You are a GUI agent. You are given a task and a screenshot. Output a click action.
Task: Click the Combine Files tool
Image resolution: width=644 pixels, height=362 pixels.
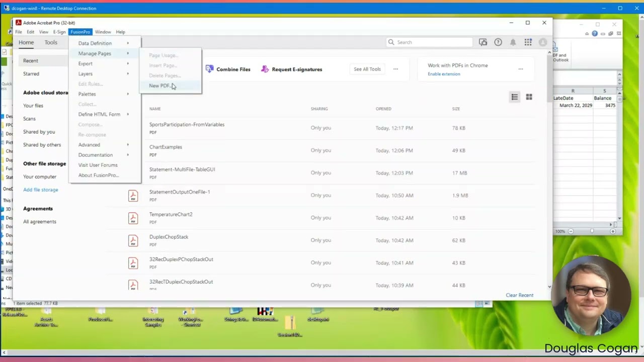228,69
